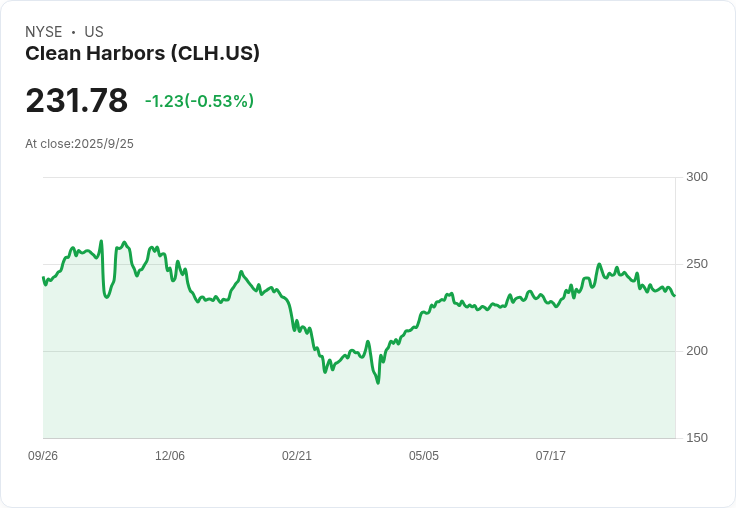The image size is (736, 508).
Task: Click the 200 price axis label
Action: pyautogui.click(x=697, y=351)
